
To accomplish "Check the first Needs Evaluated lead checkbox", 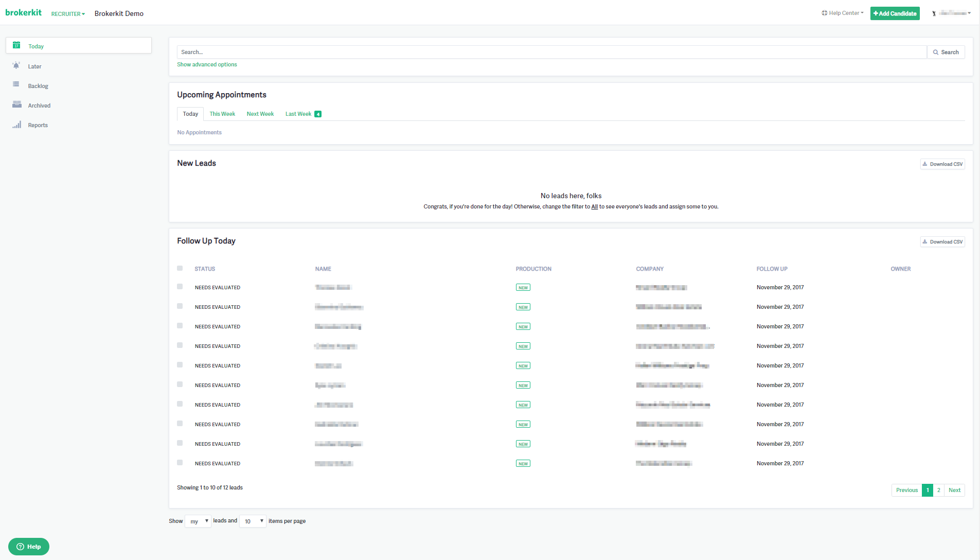I will (180, 287).
